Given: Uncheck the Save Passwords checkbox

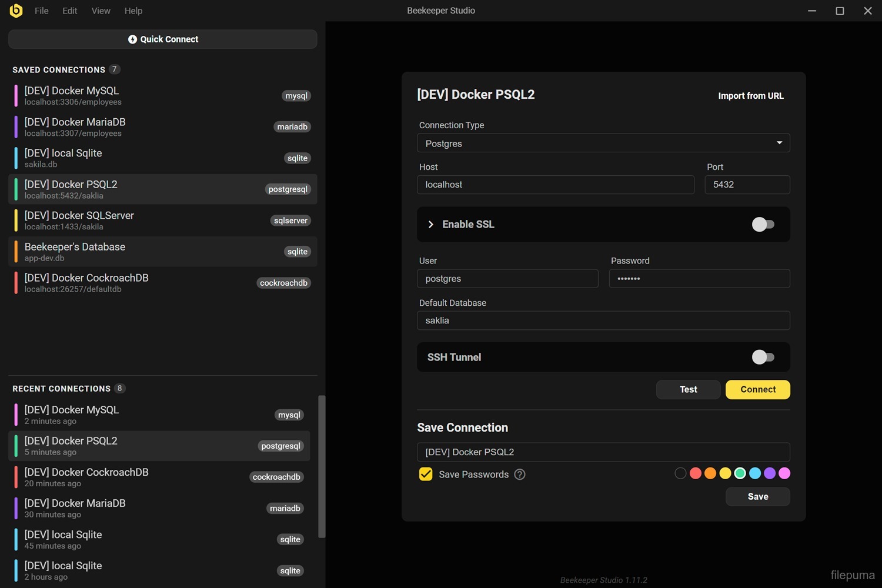Looking at the screenshot, I should (426, 475).
